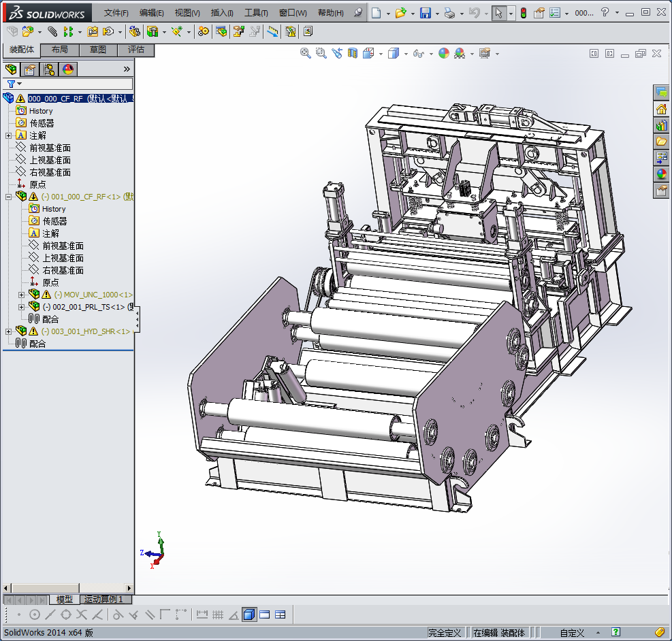The image size is (672, 641).
Task: Switch to the 草图 tab
Action: coord(98,50)
